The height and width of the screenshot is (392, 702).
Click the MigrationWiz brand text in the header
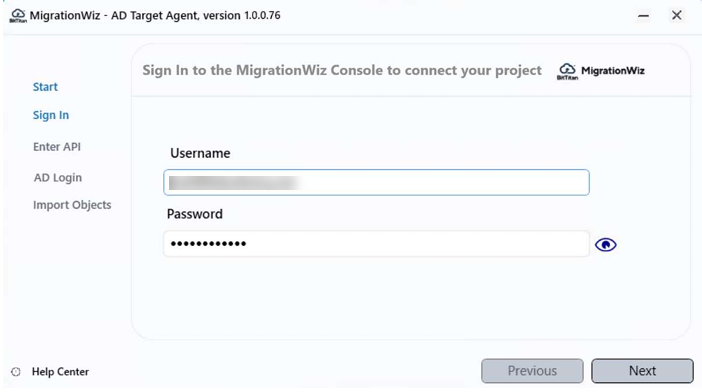pyautogui.click(x=613, y=71)
